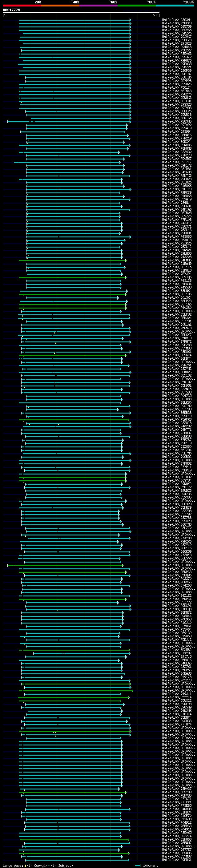
Task: Click the red 20% identity legend segment
Action: click(x=22, y=6)
